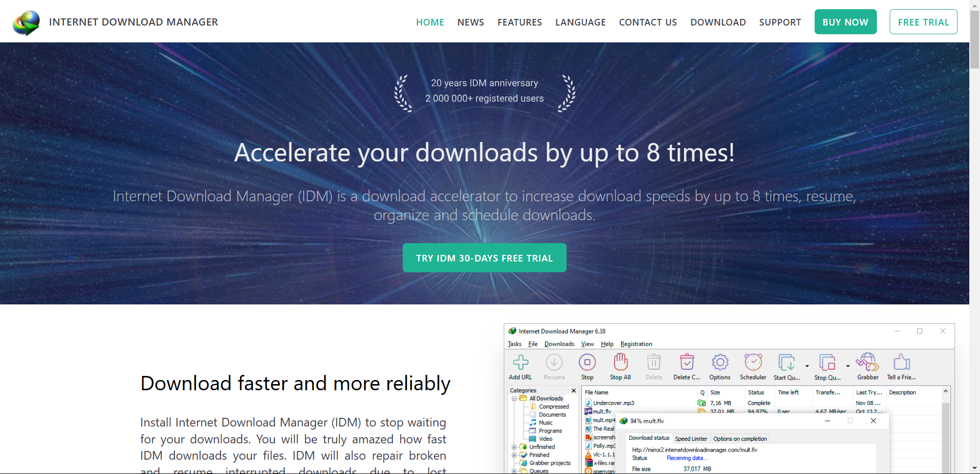Open the Start Queue dropdown arrow
Screen dimensions: 980x474
point(807,366)
